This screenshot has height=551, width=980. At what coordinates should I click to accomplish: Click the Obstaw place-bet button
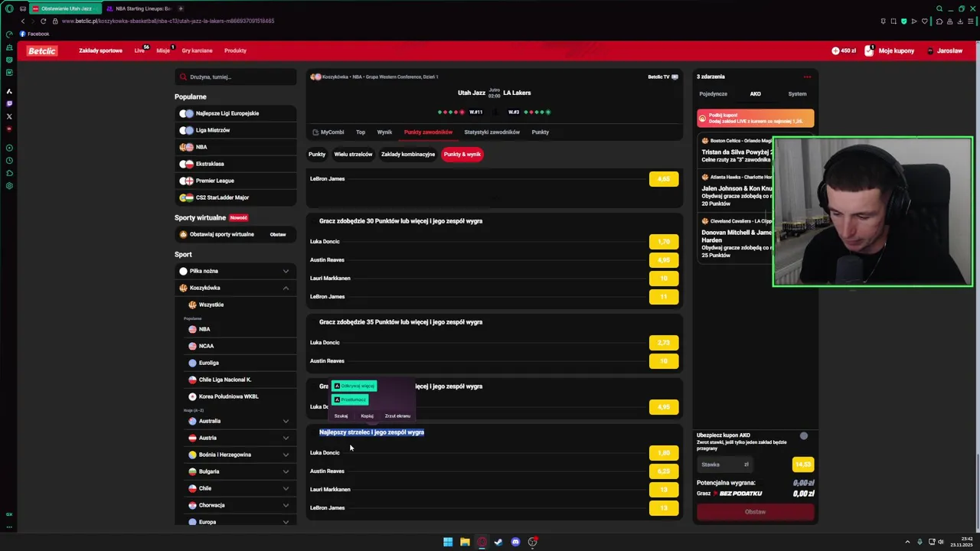[755, 512]
